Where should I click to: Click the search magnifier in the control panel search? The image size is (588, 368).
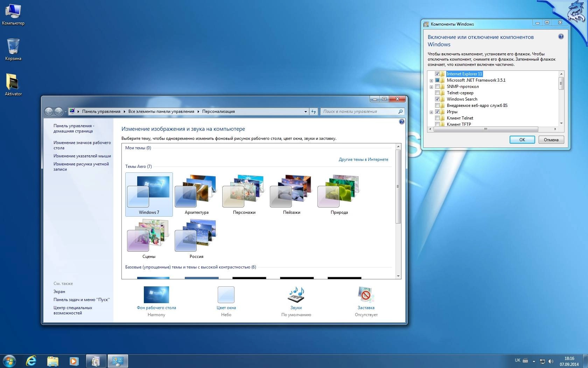[400, 111]
